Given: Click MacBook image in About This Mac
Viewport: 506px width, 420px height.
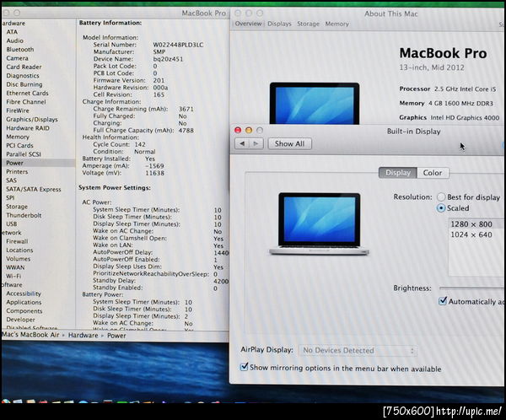Looking at the screenshot, I should pos(315,103).
